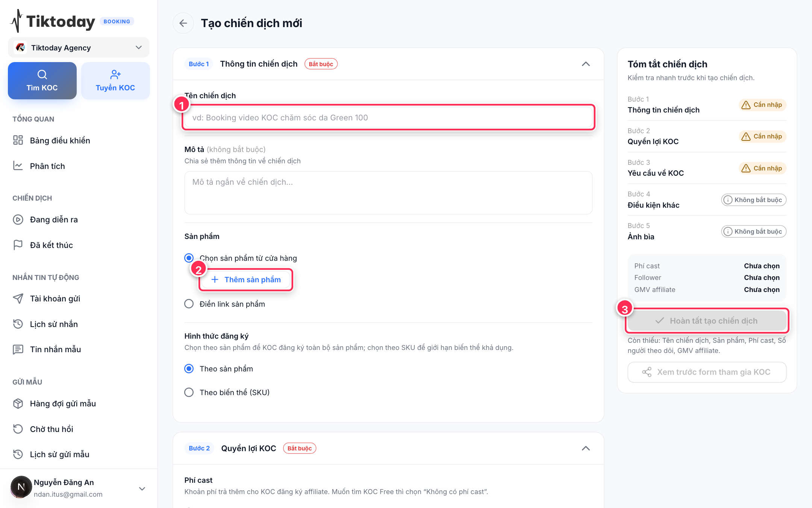Image resolution: width=812 pixels, height=508 pixels.
Task: Focus the Tên chiến dịch input field
Action: (x=388, y=117)
